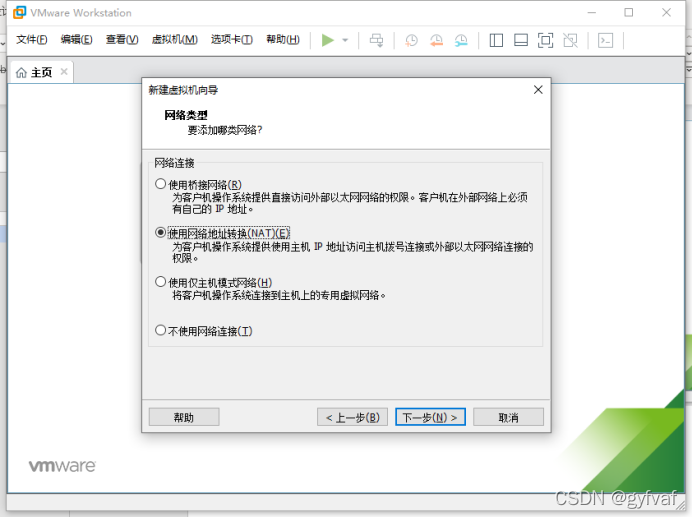Screen dimensions: 693x518
Task: Select 使用桥接网络(R) radio button
Action: click(160, 184)
